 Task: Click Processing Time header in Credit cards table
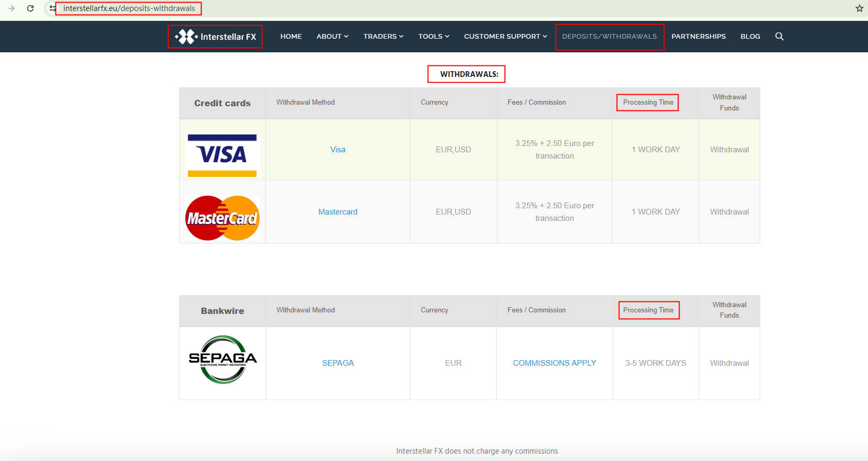pos(648,103)
